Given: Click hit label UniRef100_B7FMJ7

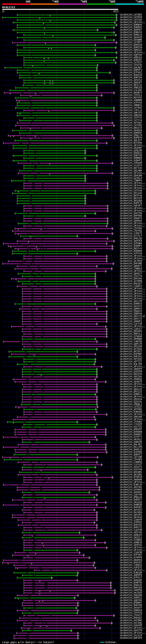Looking at the screenshot, I should coord(131,578).
